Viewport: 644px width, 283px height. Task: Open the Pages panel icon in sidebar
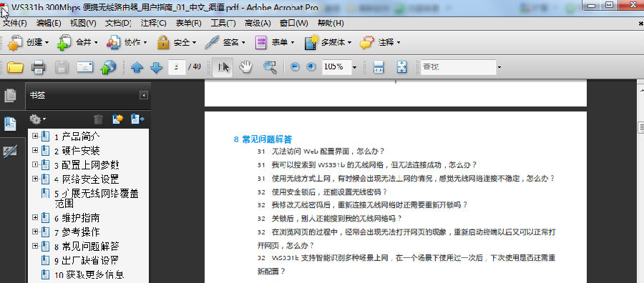pyautogui.click(x=10, y=96)
